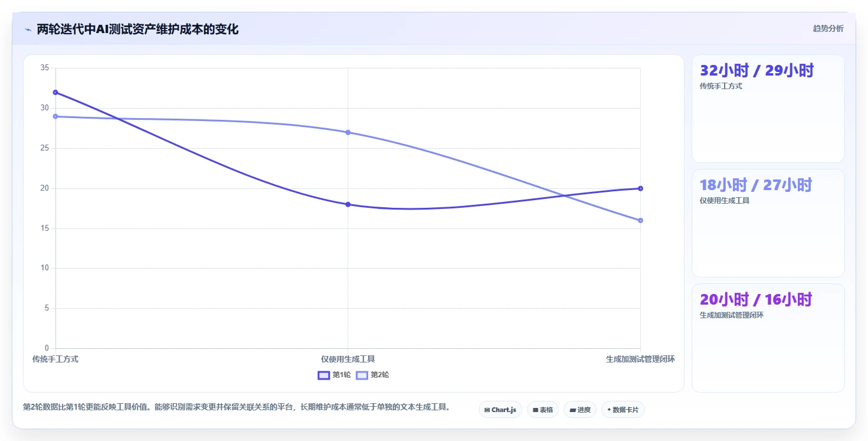Viewport: 868px width, 441px height.
Task: Click the footnote text starting 第2轮数据比第1轮
Action: click(237, 407)
